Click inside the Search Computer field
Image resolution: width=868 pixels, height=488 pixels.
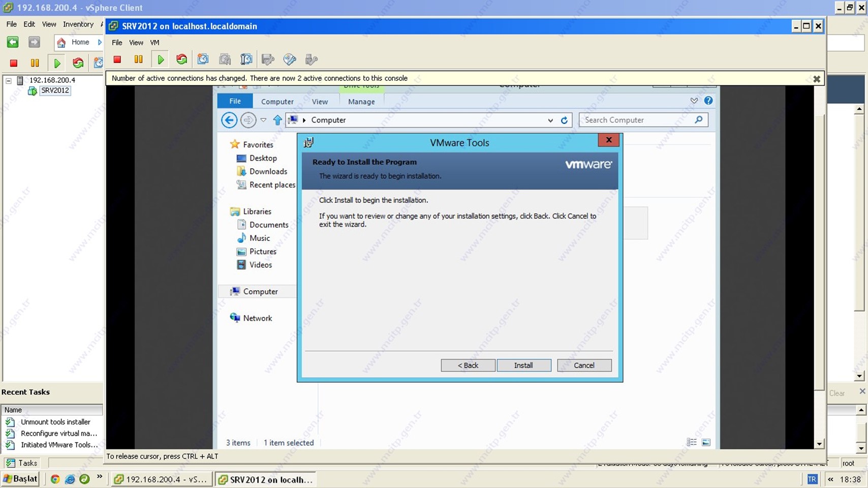pos(643,120)
